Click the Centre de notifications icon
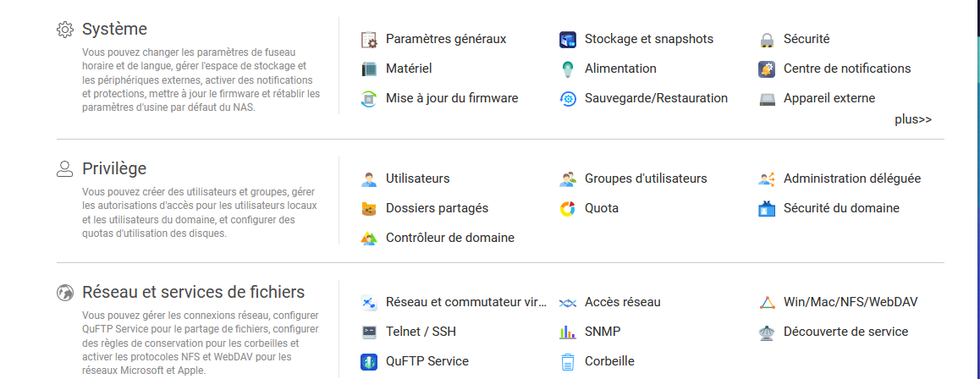This screenshot has width=980, height=379. point(767,69)
